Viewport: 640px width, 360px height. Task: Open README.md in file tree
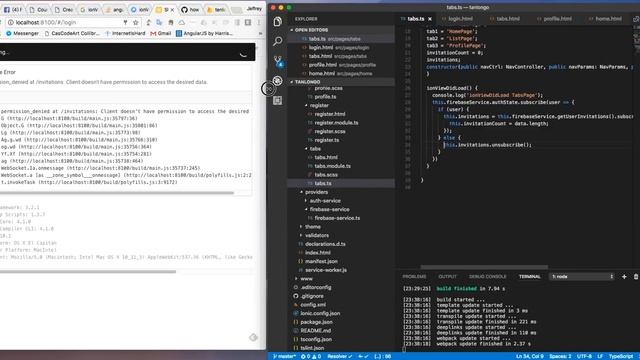pos(316,331)
